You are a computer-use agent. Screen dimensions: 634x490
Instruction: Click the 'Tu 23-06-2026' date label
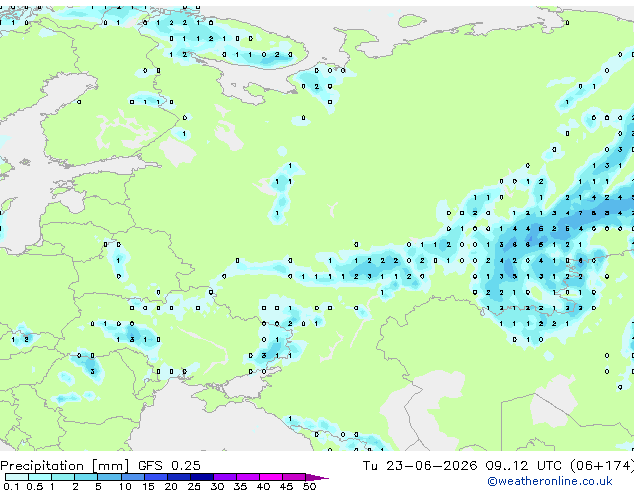(420, 466)
